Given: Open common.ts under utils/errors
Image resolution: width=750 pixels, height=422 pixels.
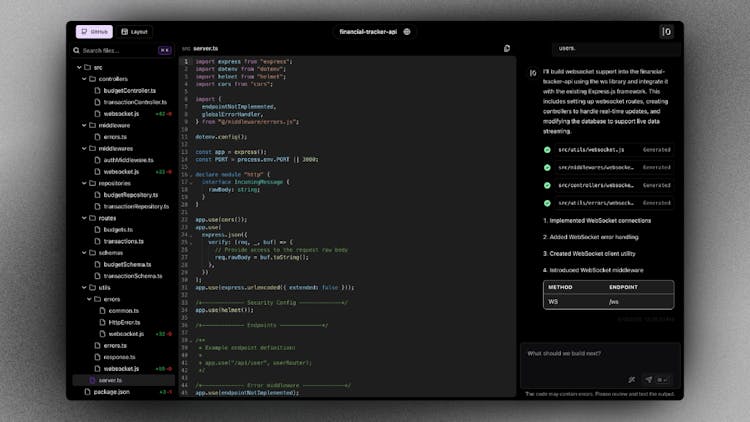Looking at the screenshot, I should [x=123, y=311].
